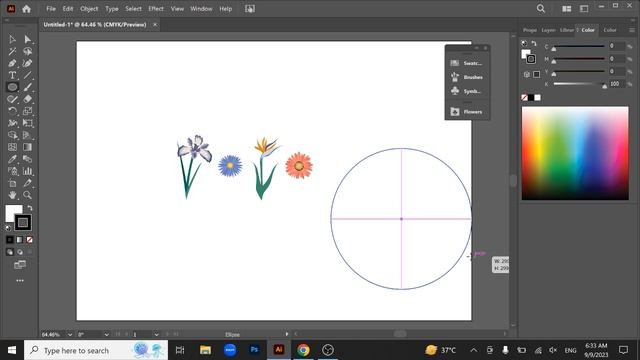This screenshot has width=640, height=360.
Task: Select the Eraser tool
Action: [x=27, y=99]
